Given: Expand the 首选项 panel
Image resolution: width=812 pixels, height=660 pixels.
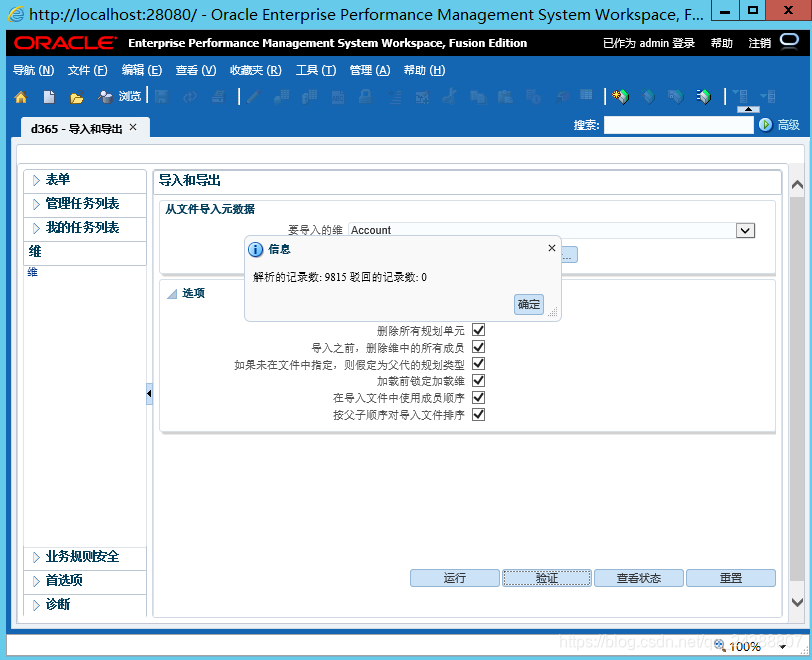Looking at the screenshot, I should pos(36,581).
